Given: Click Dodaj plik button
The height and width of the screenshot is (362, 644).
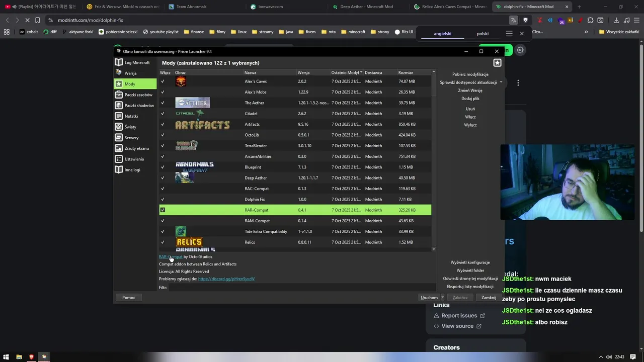Looking at the screenshot, I should click(470, 99).
